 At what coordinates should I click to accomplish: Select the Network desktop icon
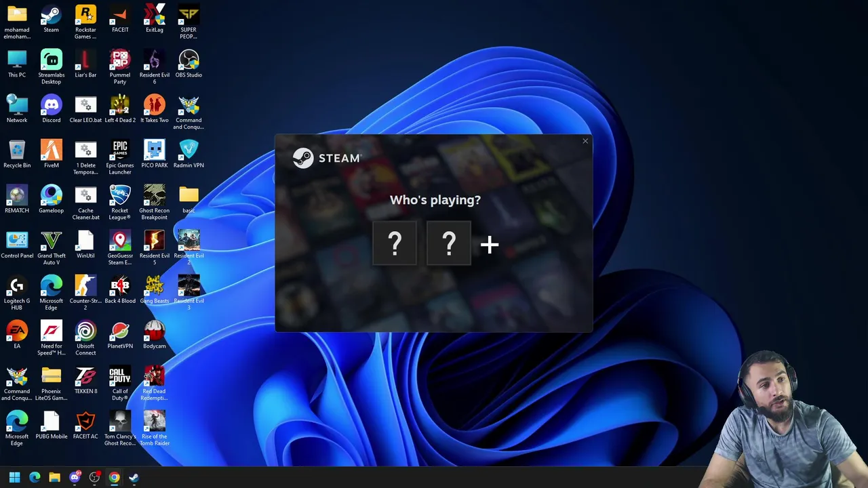[17, 109]
